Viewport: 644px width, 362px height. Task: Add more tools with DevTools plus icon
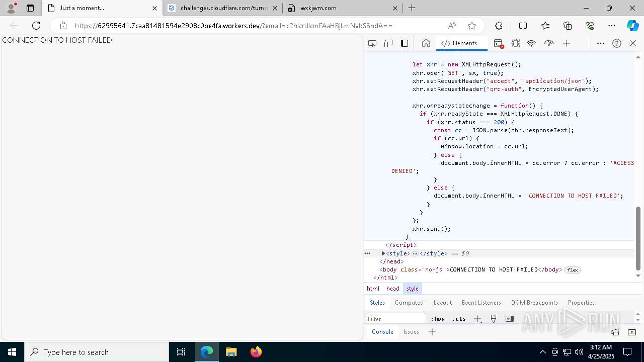[567, 43]
